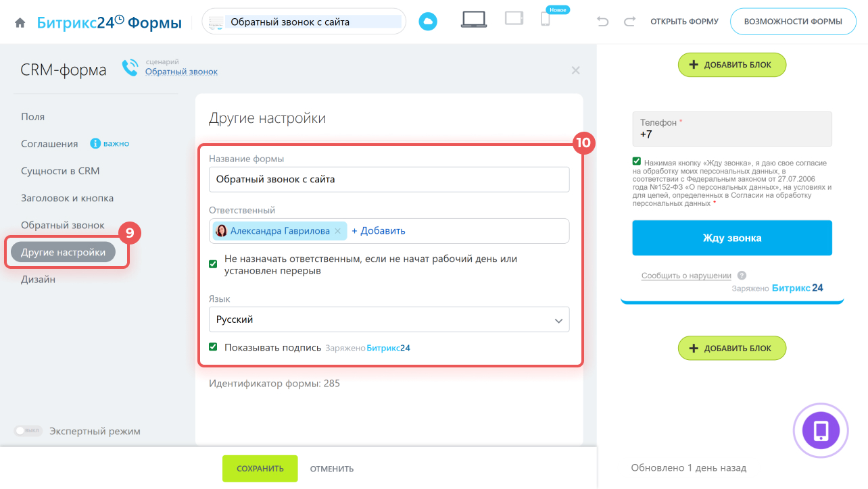Screen dimensions: 868x489
Task: Go to the 'Сущности в CRM' section
Action: [x=60, y=171]
